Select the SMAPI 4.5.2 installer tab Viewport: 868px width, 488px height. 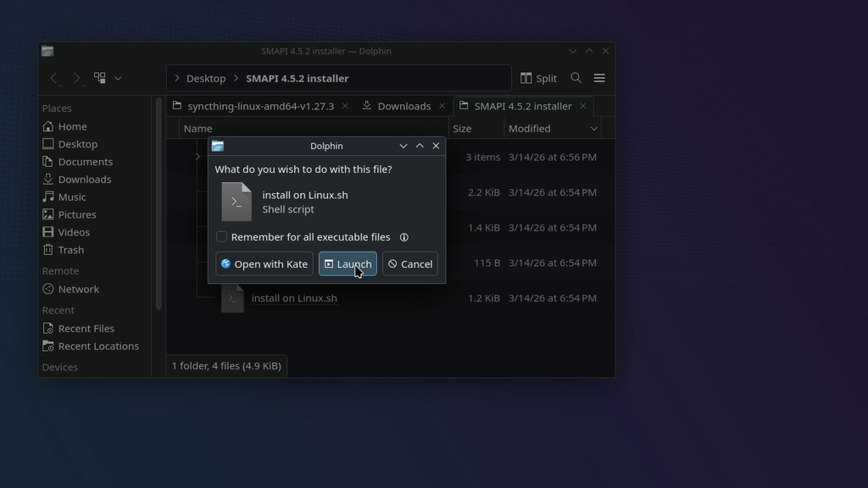coord(522,106)
